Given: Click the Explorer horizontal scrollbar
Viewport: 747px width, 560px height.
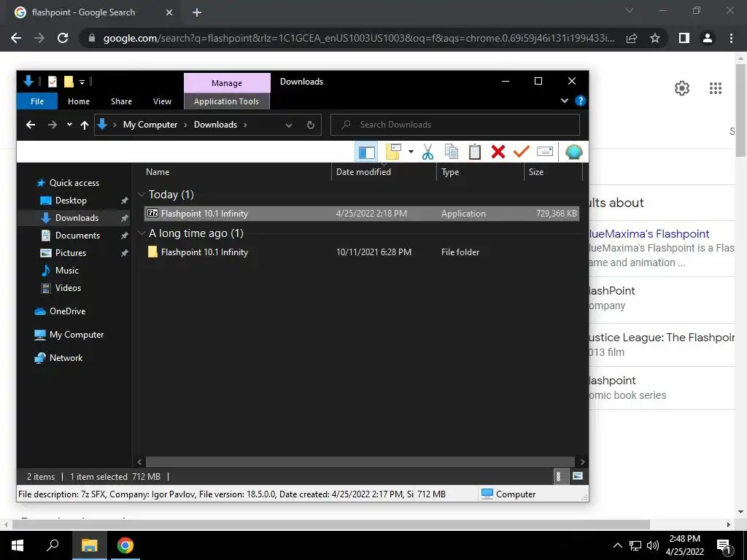Looking at the screenshot, I should pos(360,462).
